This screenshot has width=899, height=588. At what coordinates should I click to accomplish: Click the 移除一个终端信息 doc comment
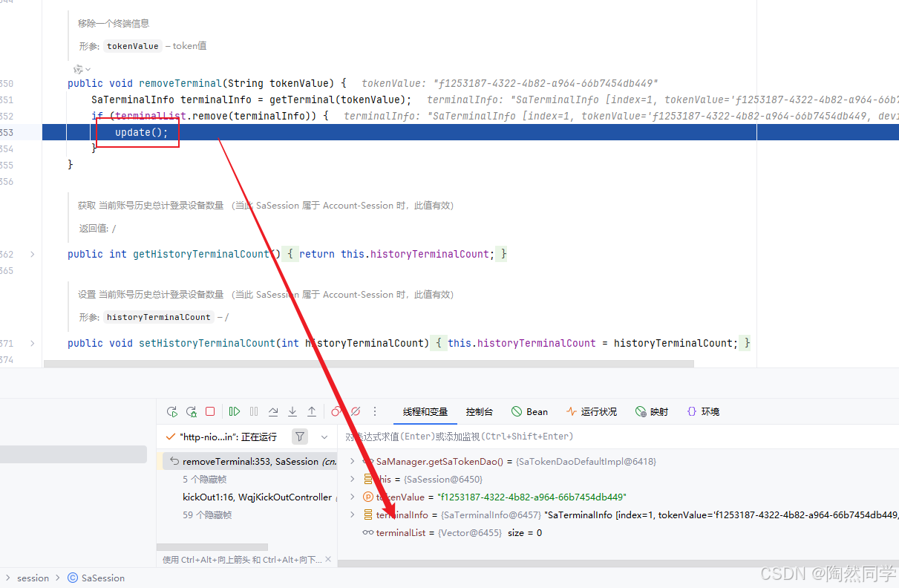pos(114,23)
